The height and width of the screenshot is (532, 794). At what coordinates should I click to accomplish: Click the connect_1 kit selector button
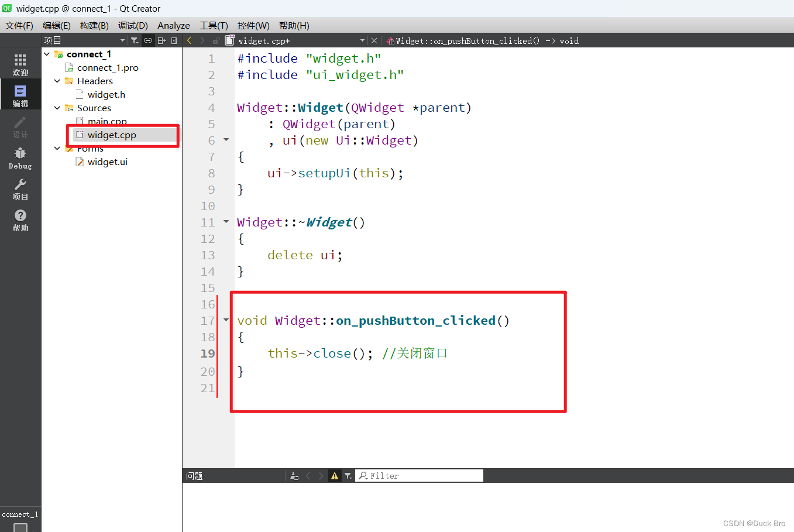coord(20,519)
